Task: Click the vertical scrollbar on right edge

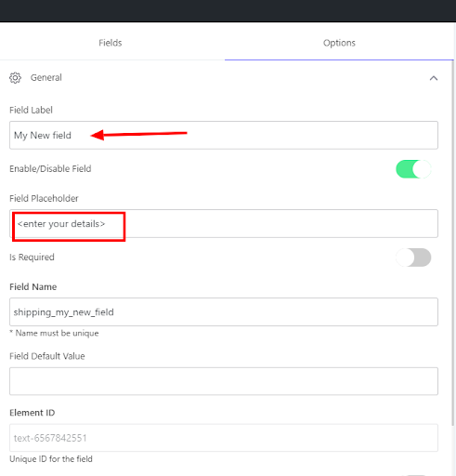Action: pos(453,243)
